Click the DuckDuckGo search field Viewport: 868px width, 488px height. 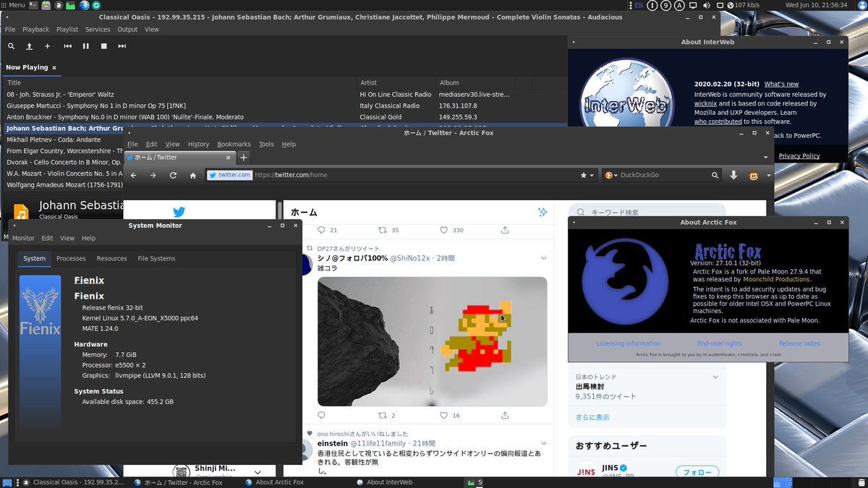tap(664, 175)
